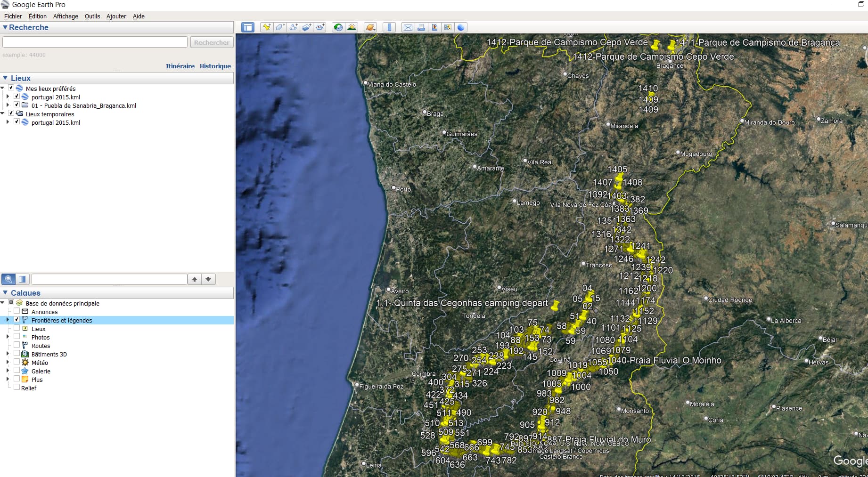Click the Météo sun layer icon

click(25, 363)
